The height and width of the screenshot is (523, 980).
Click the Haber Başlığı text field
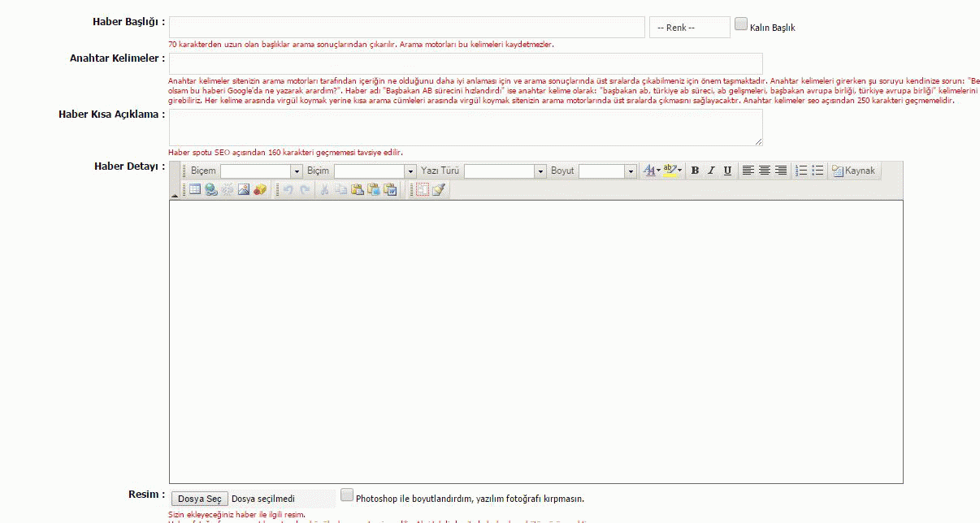[x=406, y=27]
